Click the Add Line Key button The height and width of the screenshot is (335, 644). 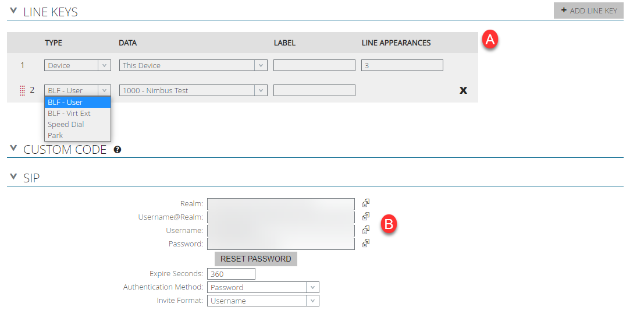[588, 10]
